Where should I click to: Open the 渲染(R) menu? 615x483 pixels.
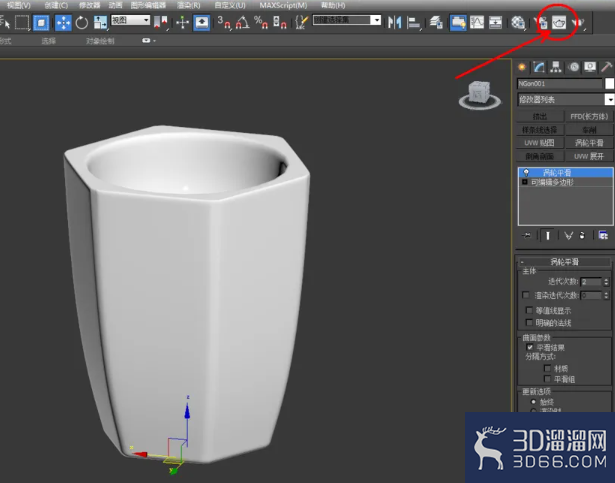pyautogui.click(x=189, y=5)
